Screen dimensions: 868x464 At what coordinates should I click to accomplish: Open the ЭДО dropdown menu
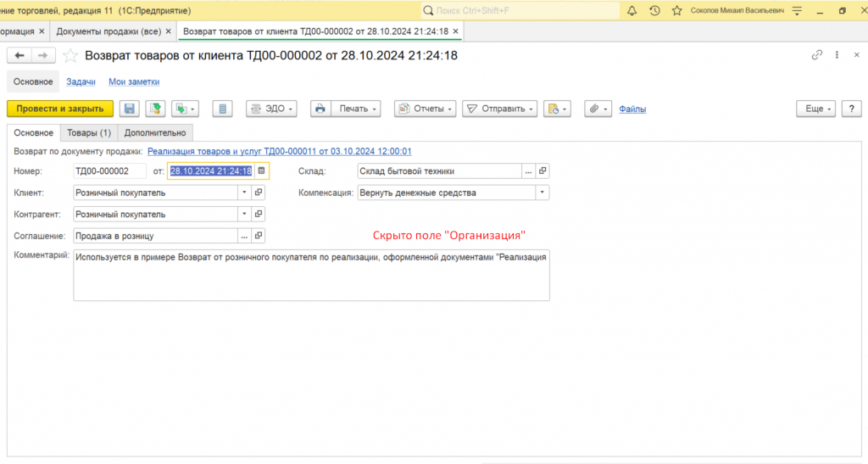coord(271,109)
